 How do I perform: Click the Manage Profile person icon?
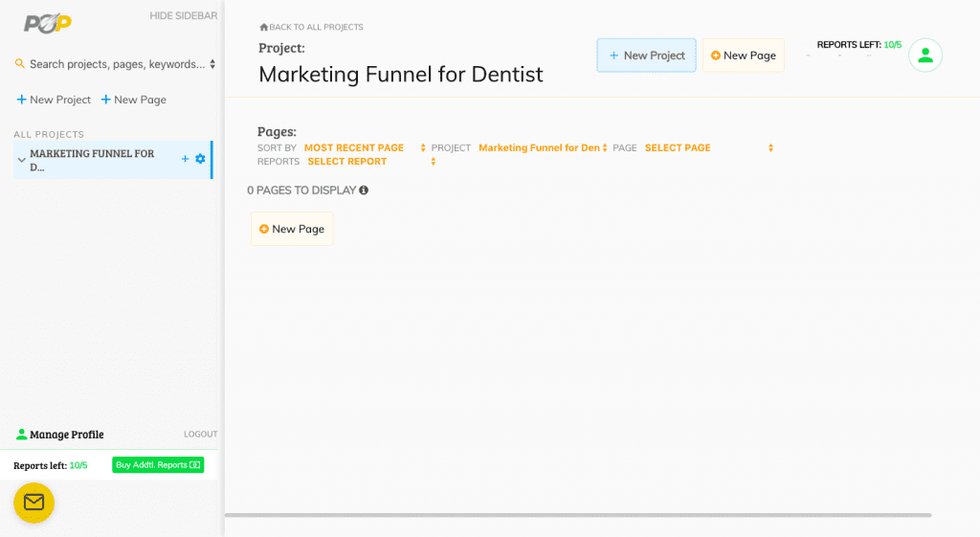(x=21, y=434)
